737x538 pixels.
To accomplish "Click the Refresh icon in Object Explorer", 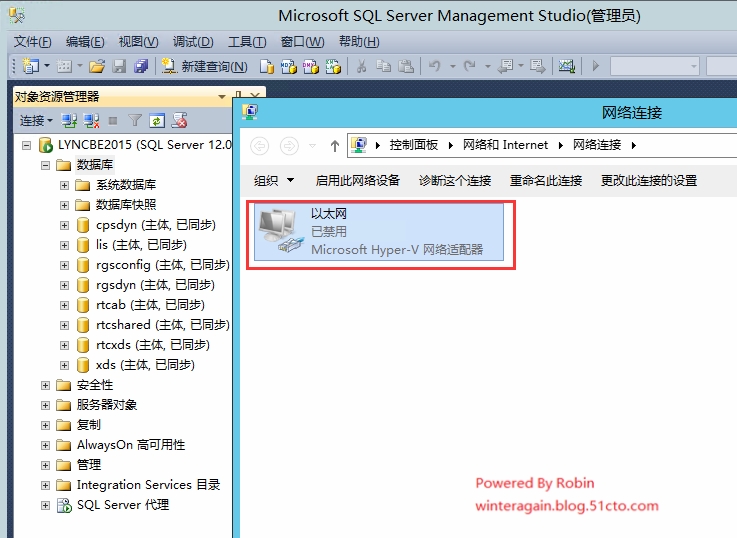I will coord(157,121).
